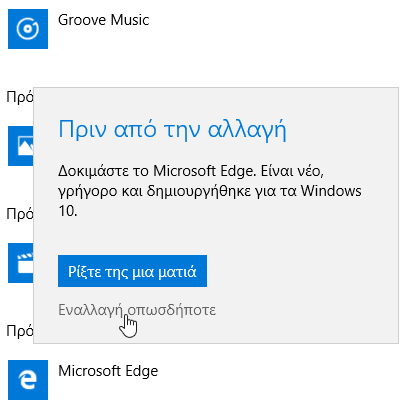
Task: Click the 'Πριν από την αλλαγή' heading
Action: [x=172, y=129]
